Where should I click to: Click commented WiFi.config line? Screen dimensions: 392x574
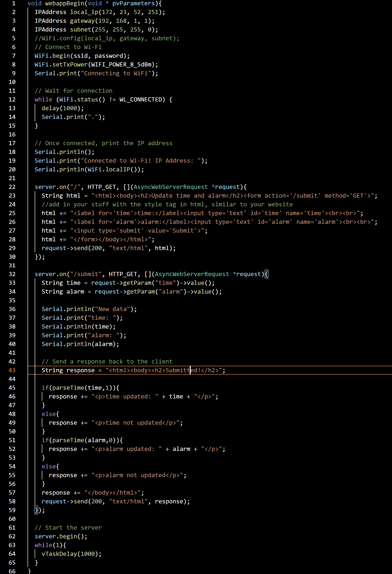(x=107, y=38)
